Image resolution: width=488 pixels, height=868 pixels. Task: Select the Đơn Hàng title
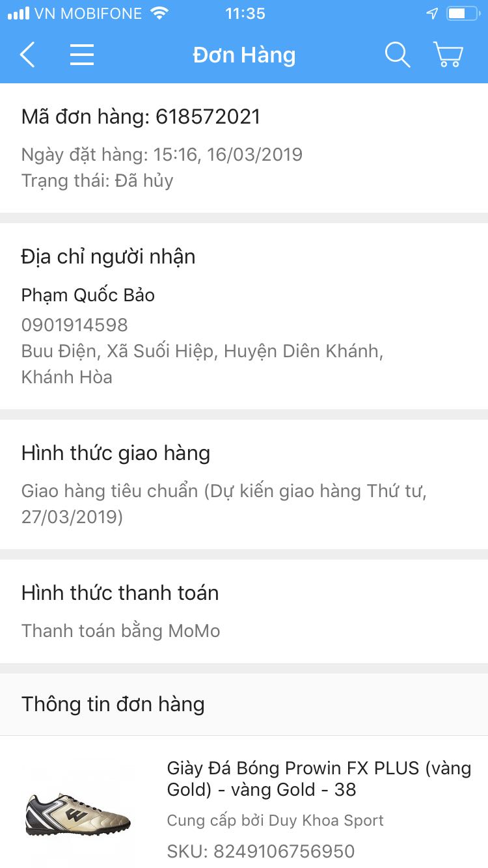click(244, 55)
